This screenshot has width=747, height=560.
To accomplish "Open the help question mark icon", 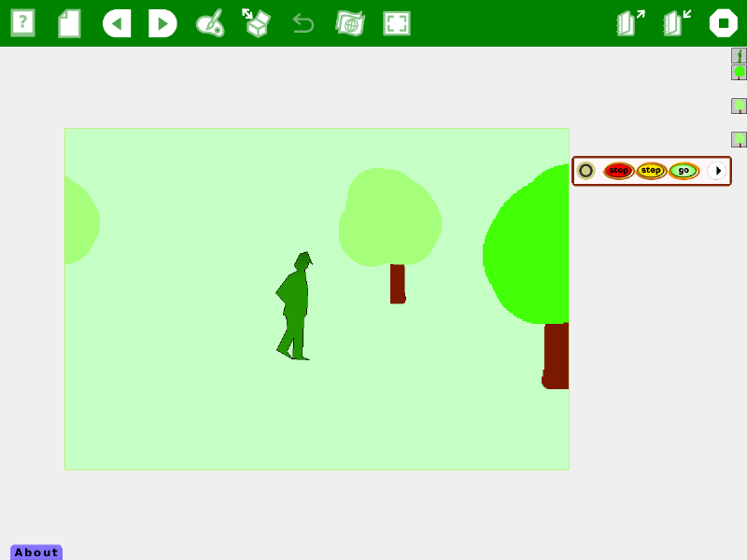I will [x=22, y=22].
